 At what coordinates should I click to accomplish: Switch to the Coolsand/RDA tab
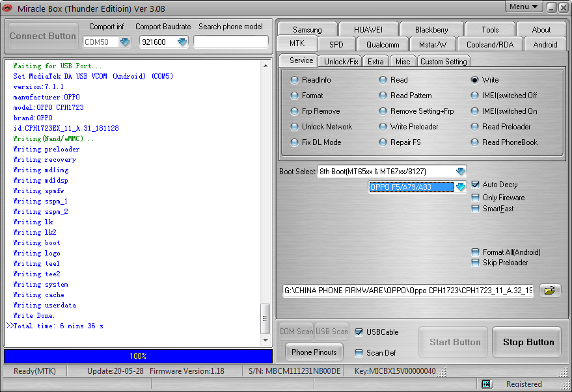point(490,44)
